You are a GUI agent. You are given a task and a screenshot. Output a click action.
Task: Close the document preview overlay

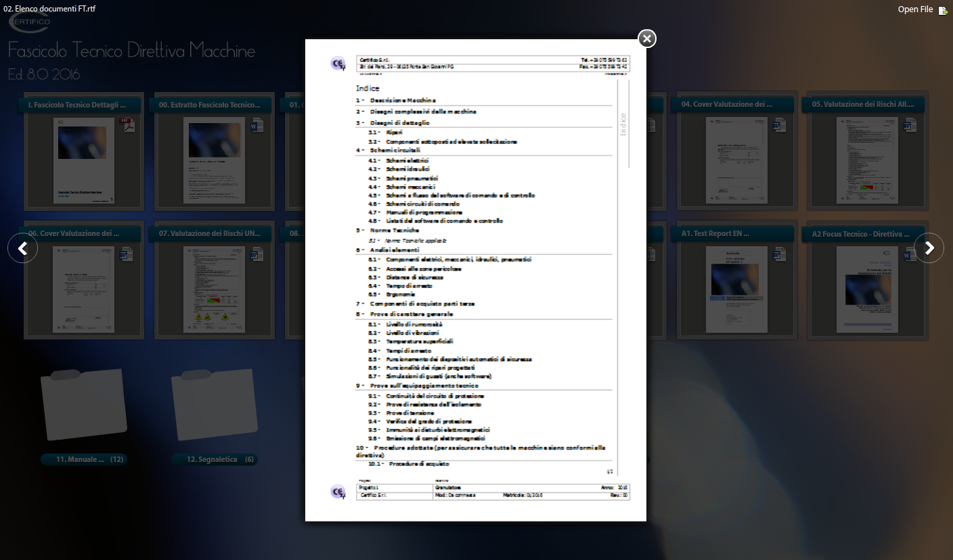pyautogui.click(x=647, y=39)
